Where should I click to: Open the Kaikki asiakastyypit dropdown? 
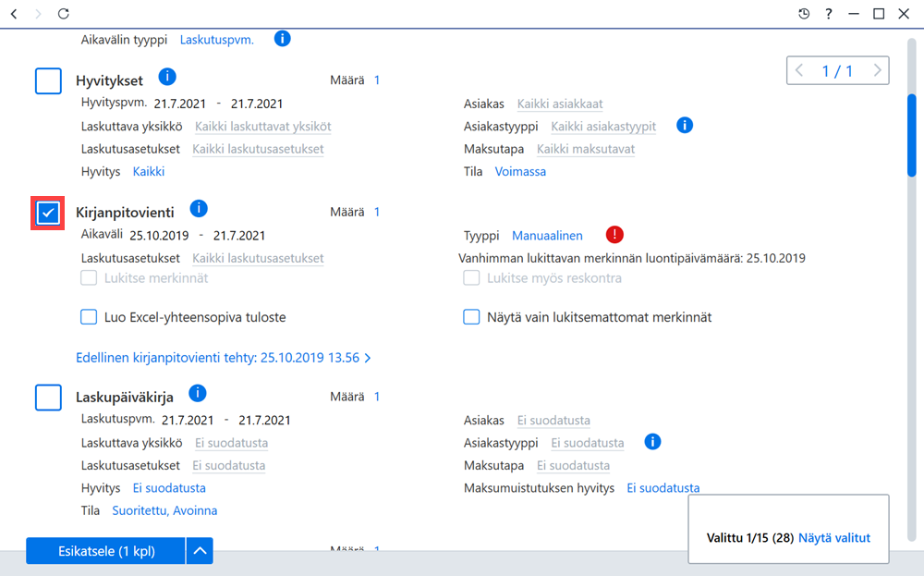click(x=603, y=126)
